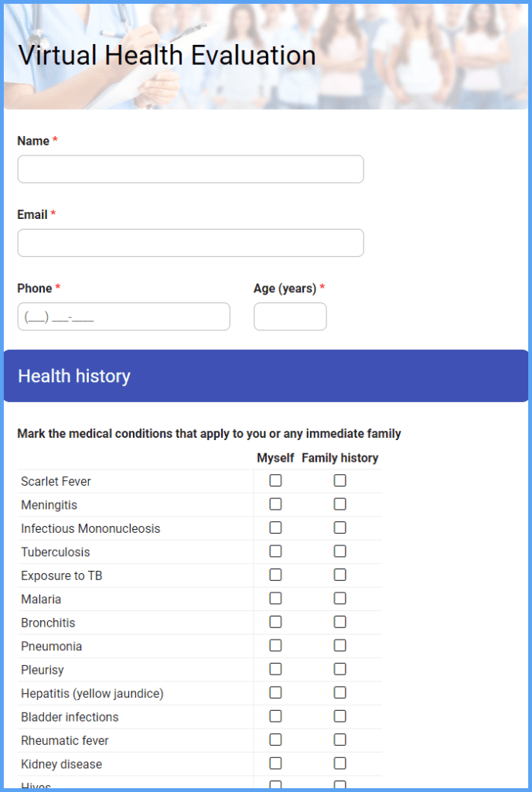Click the Email input field
Image resolution: width=532 pixels, height=792 pixels.
(190, 242)
